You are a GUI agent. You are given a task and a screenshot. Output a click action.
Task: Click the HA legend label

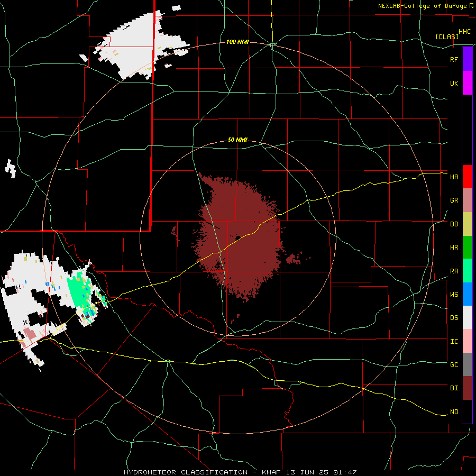[454, 177]
